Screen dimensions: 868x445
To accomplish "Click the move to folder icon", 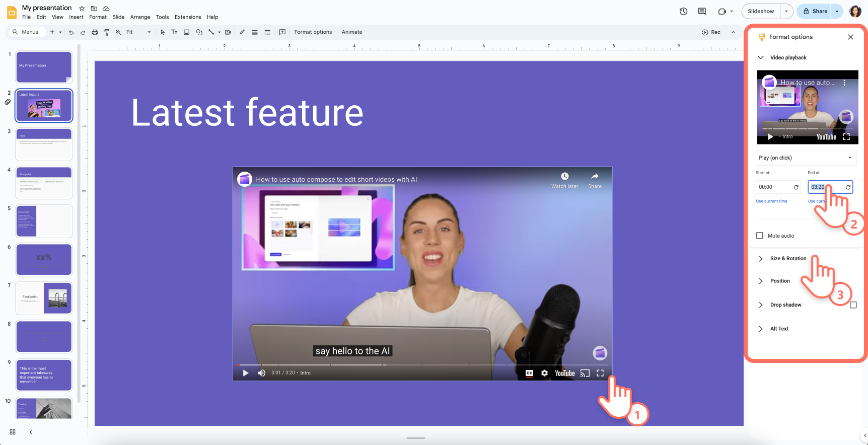I will tap(94, 8).
